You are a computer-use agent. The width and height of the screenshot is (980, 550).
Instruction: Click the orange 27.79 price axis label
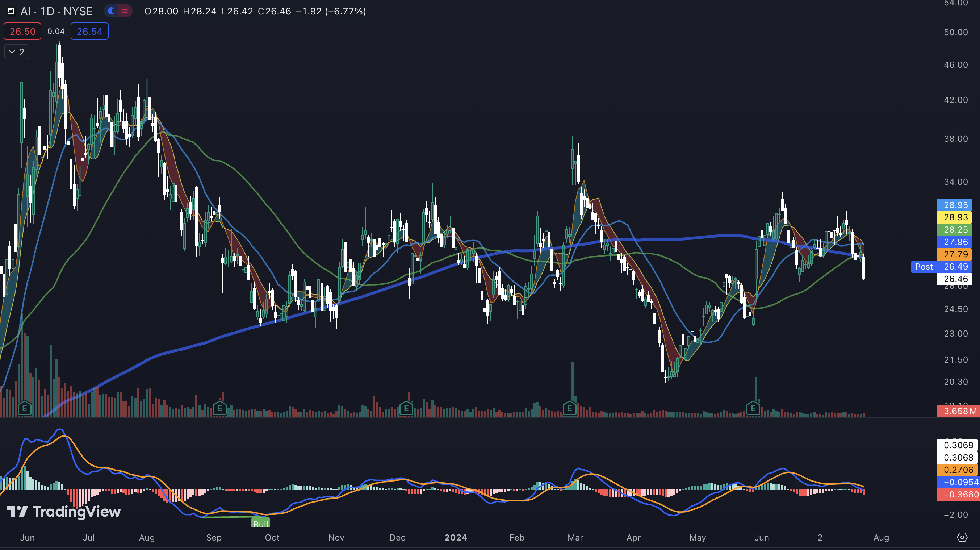pos(955,254)
